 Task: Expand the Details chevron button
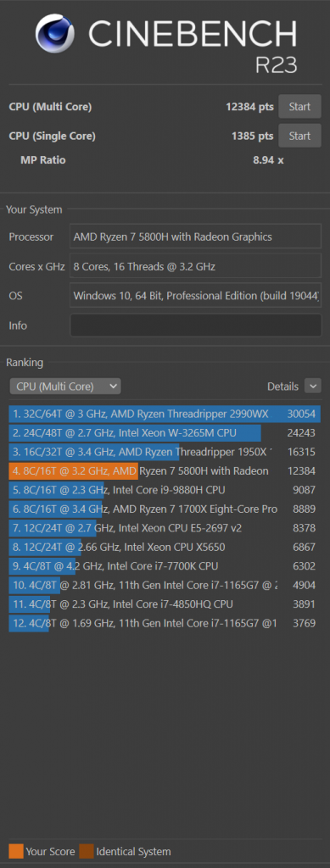coord(313,387)
